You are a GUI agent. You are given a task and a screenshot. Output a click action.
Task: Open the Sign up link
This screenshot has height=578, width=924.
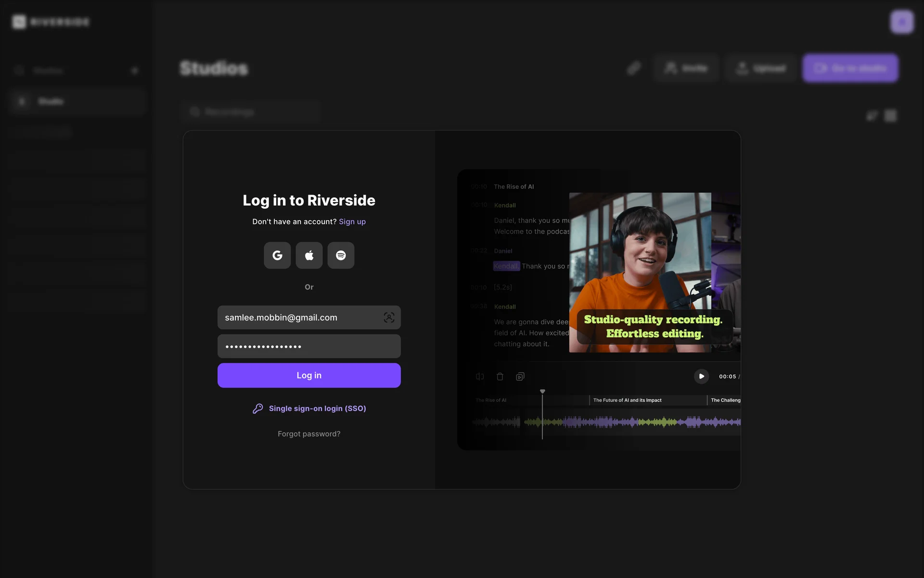pyautogui.click(x=352, y=222)
